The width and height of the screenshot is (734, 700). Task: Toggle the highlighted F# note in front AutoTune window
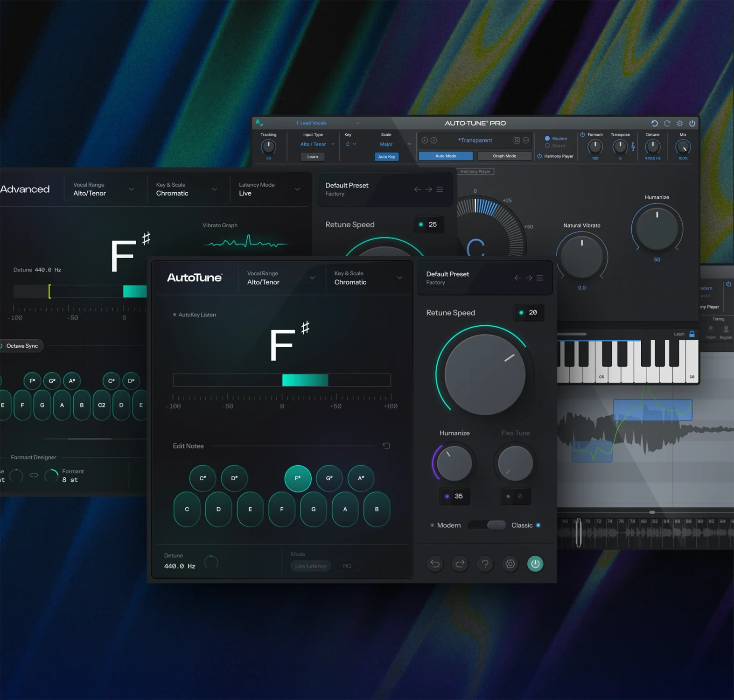pos(298,478)
